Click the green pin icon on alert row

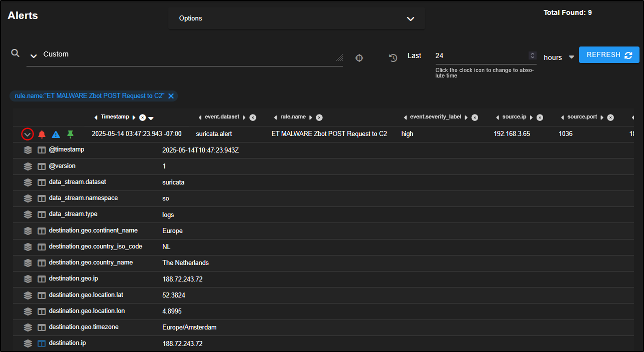click(70, 134)
